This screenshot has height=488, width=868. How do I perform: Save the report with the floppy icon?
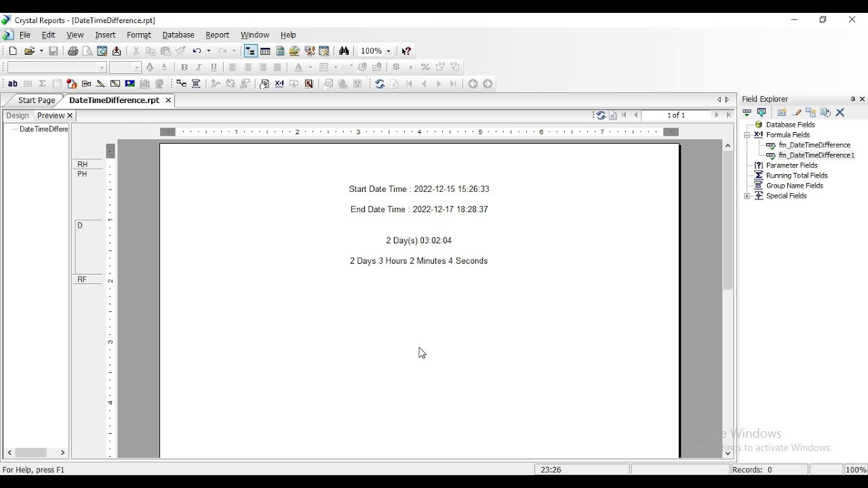(x=53, y=51)
